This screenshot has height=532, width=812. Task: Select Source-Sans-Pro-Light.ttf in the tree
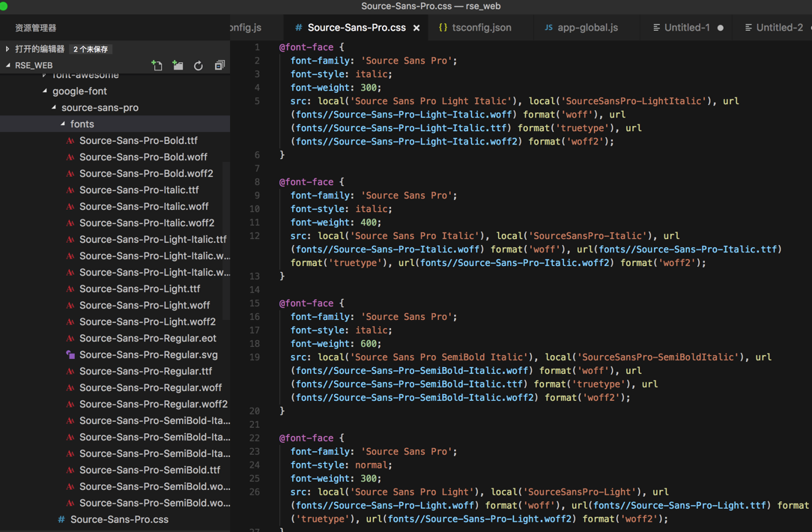tap(139, 289)
